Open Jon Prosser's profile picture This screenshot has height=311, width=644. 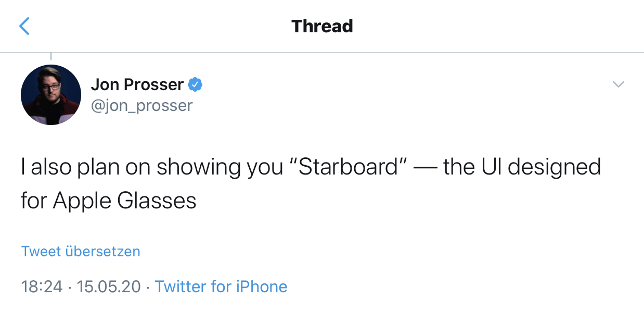click(51, 95)
